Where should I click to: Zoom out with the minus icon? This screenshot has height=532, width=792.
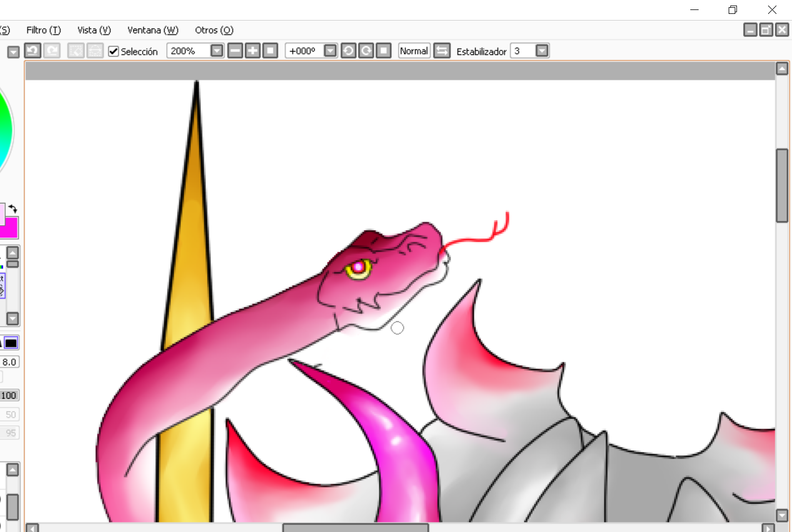point(235,51)
